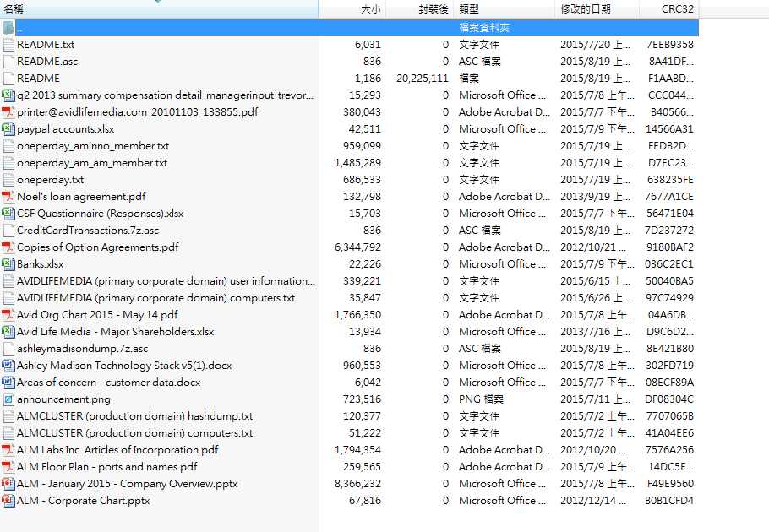
Task: Click the parent folder icon in the '..' row
Action: coord(8,27)
